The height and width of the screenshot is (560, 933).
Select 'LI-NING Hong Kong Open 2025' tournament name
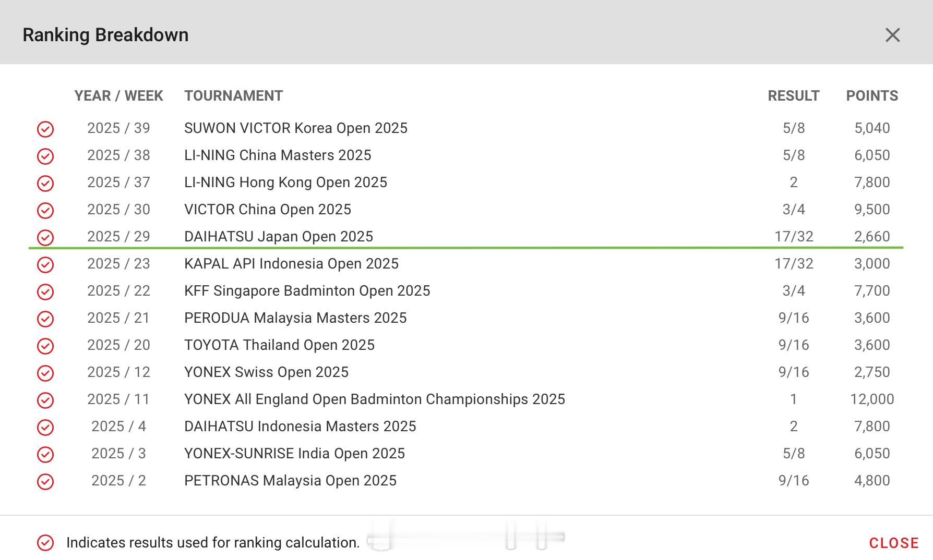285,182
